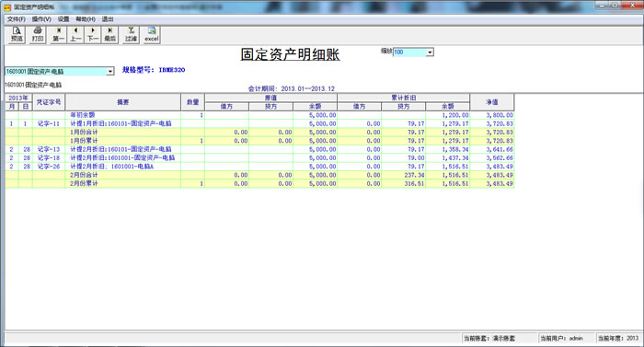Image resolution: width=644 pixels, height=347 pixels.
Task: Open the 设置 menu
Action: tap(63, 19)
